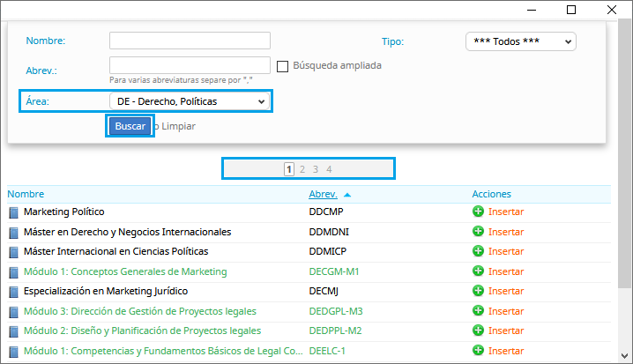Click the book icon beside Módulo 1: Conceptos Generales de Marketing
The image size is (633, 364).
coord(13,272)
